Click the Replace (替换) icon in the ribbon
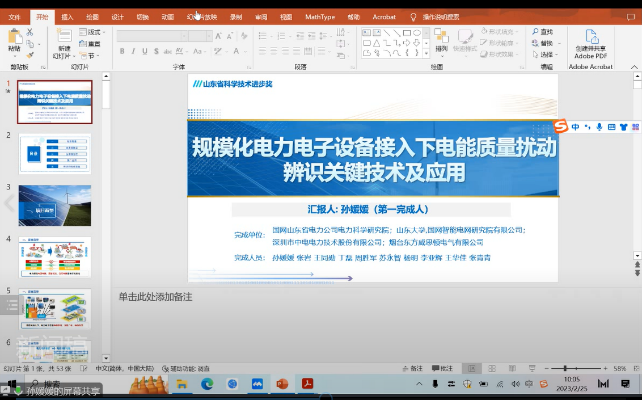 [x=541, y=44]
